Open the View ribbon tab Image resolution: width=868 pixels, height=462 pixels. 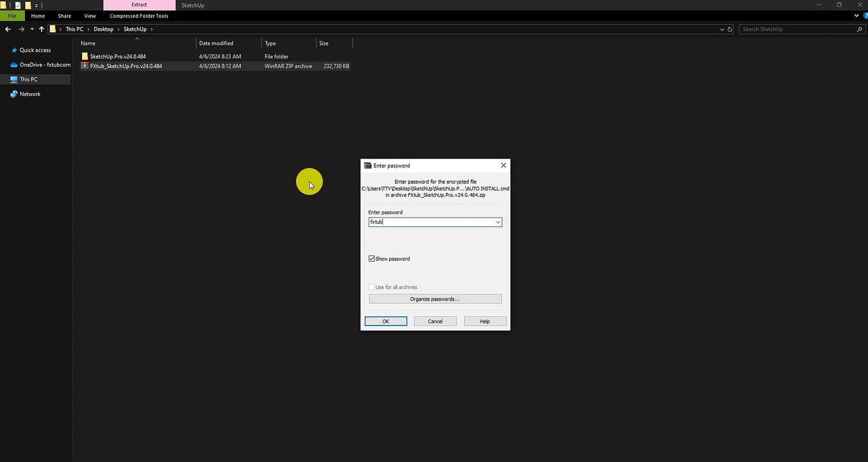[x=90, y=15]
